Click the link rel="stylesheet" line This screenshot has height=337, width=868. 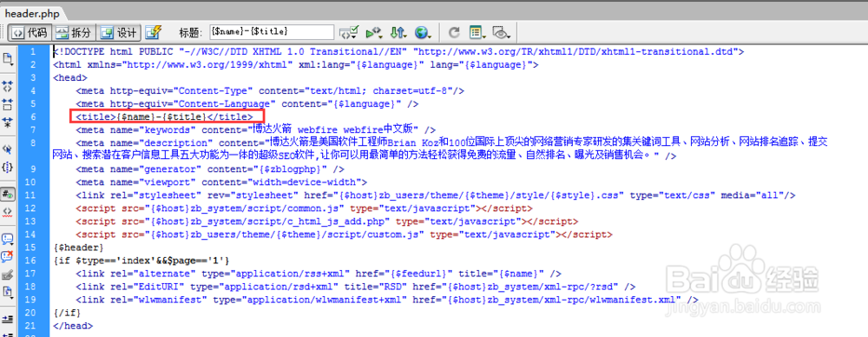pos(436,195)
